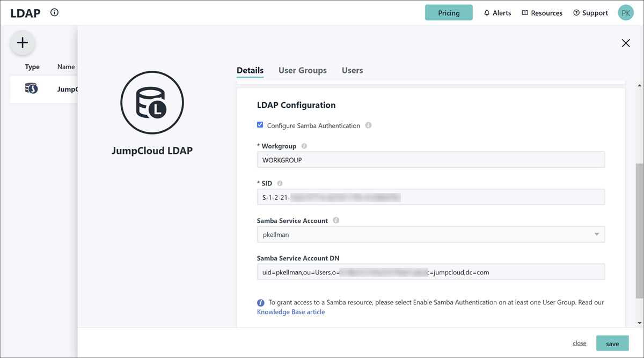This screenshot has width=644, height=358.
Task: Click info icon beside Configure Samba Authentication
Action: (x=368, y=125)
